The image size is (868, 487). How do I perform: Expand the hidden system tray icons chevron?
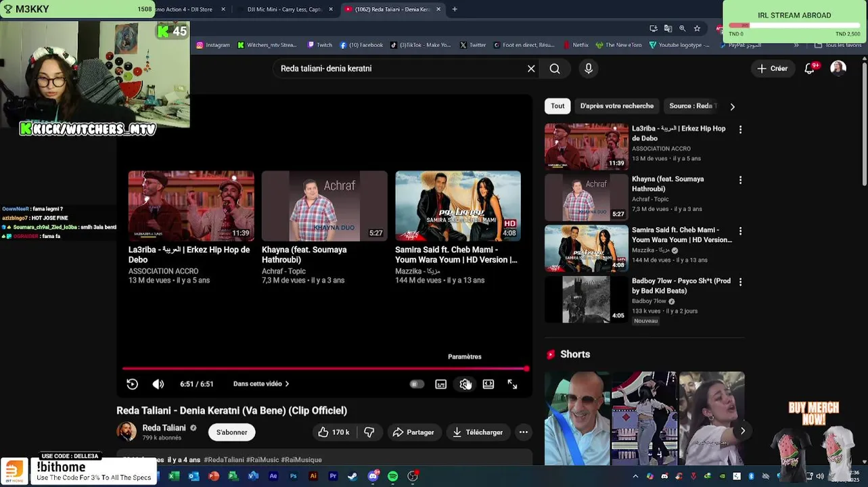click(635, 476)
